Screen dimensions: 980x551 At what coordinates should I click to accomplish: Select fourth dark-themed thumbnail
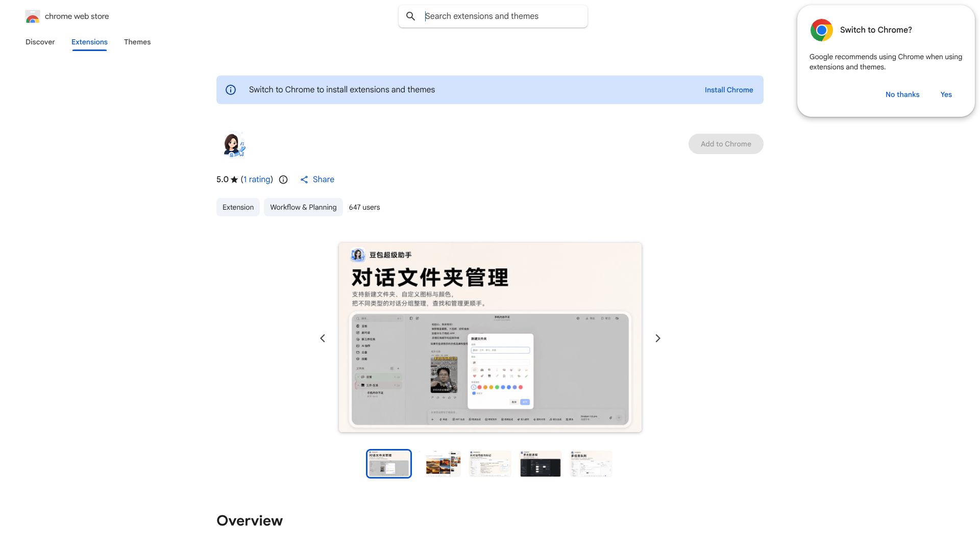(541, 464)
